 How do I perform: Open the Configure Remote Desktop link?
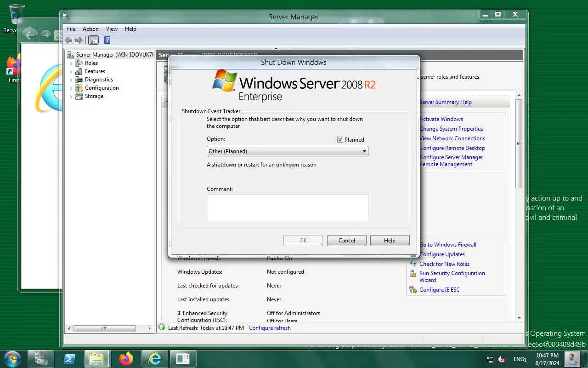click(x=452, y=148)
